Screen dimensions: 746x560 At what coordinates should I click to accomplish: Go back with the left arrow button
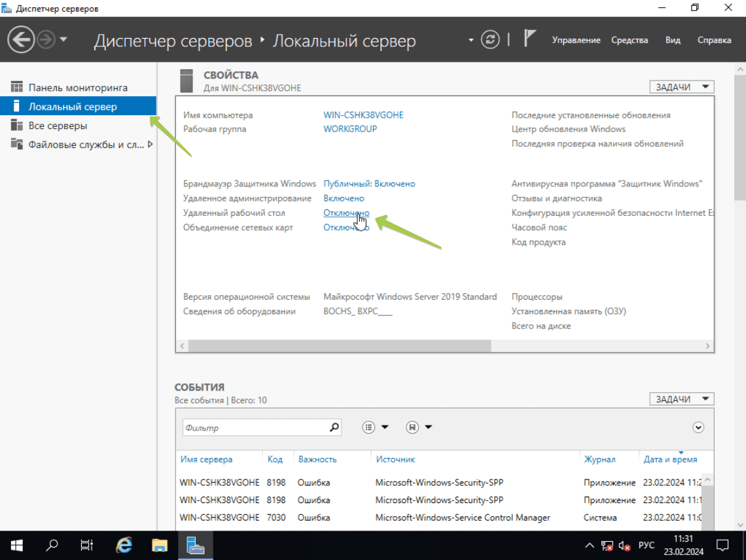pyautogui.click(x=21, y=39)
